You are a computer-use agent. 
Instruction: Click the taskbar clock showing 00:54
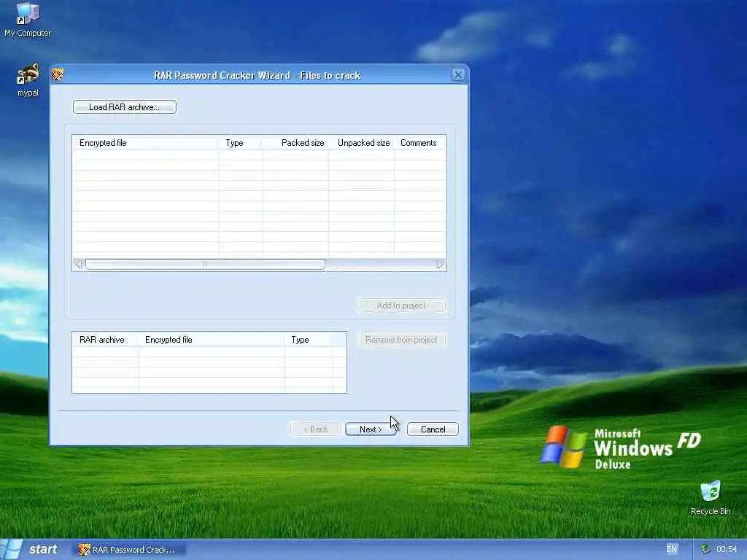click(x=727, y=549)
